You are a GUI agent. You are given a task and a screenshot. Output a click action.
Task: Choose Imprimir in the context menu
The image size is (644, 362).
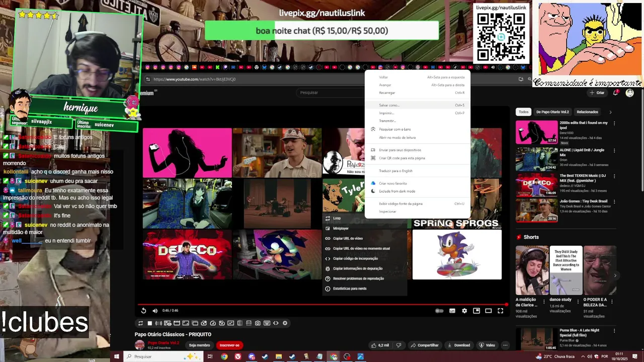[418, 113]
